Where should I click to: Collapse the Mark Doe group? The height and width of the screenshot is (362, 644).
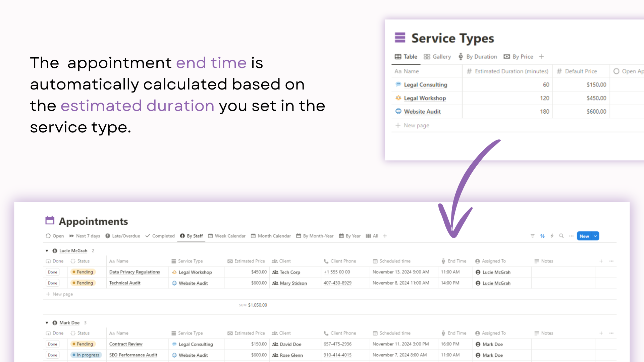click(47, 323)
